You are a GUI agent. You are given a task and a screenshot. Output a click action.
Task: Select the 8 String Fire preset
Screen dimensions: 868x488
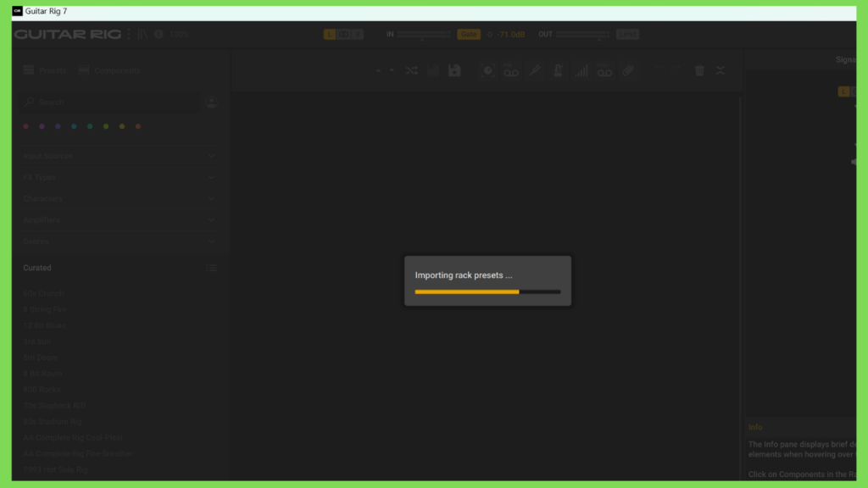(x=45, y=310)
